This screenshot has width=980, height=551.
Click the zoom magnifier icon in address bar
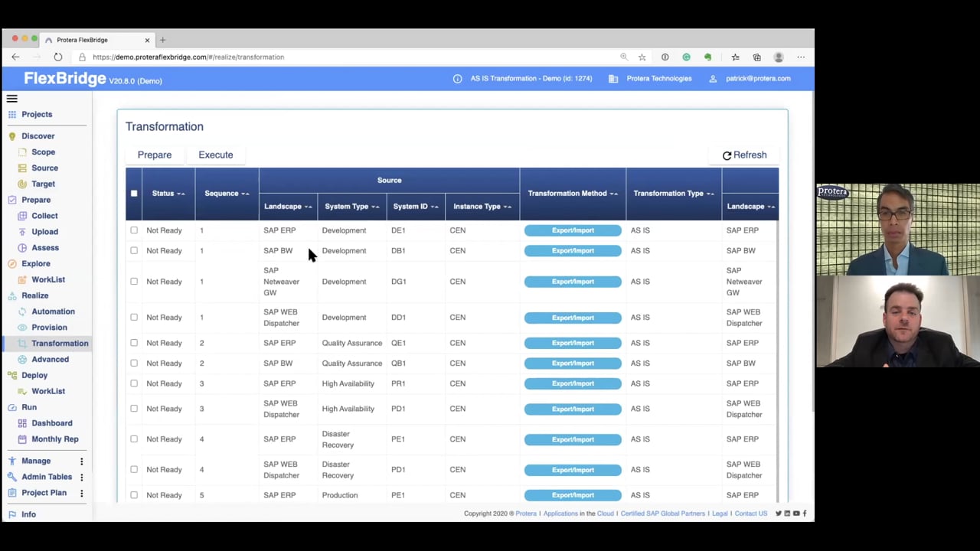pyautogui.click(x=624, y=57)
